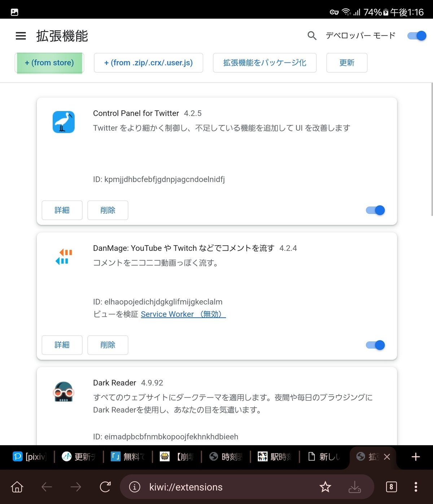Open the hamburger menu next to 拡張機能
433x504 pixels.
[x=21, y=36]
